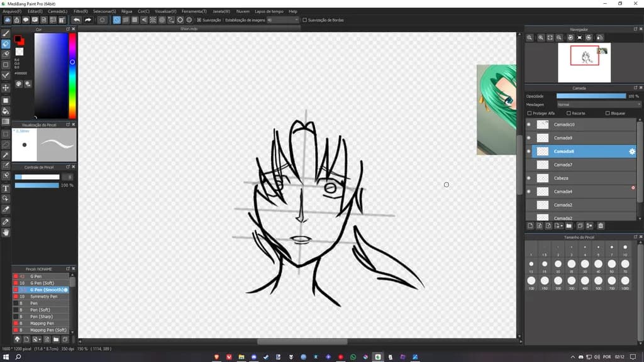
Task: Show hidden system tray icons
Action: [572, 357]
